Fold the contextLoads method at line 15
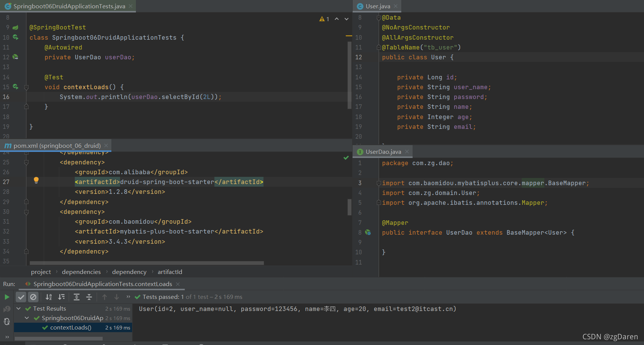 pyautogui.click(x=26, y=87)
